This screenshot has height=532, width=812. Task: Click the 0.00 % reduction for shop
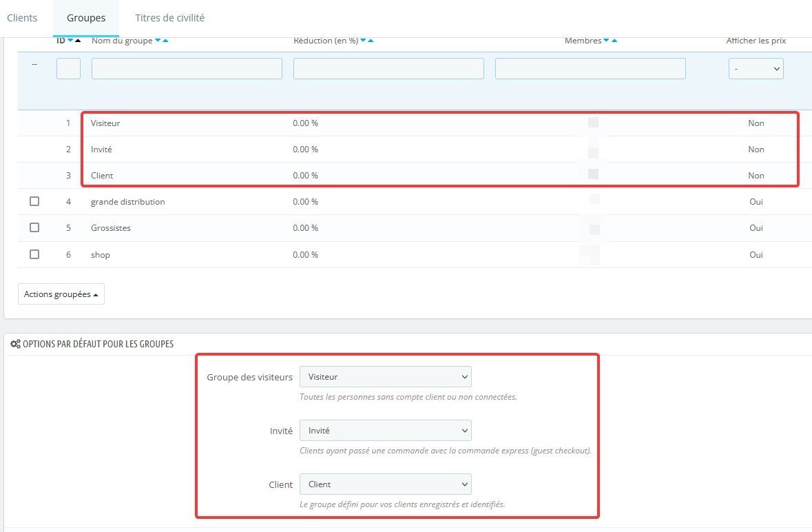(x=306, y=255)
